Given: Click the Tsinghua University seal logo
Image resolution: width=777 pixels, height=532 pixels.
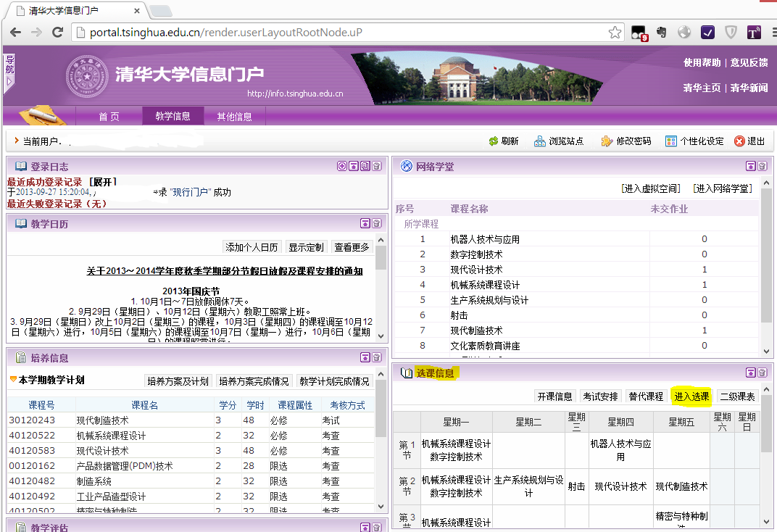Looking at the screenshot, I should (87, 76).
